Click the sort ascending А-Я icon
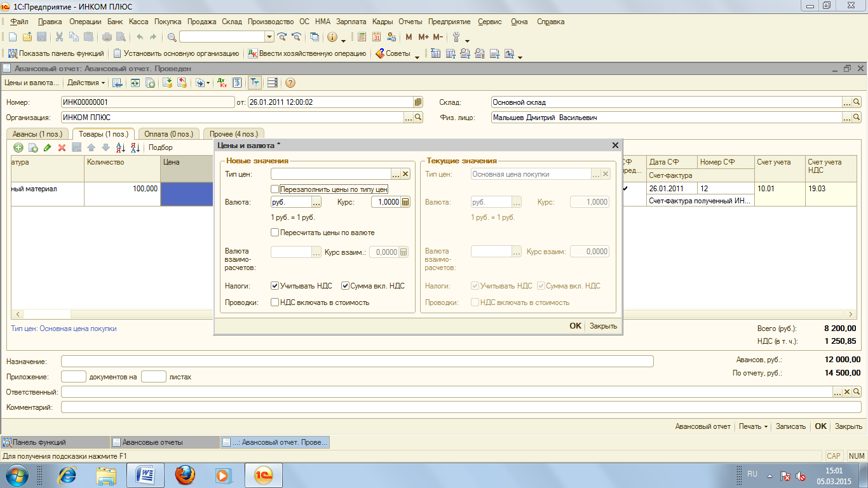868x488 pixels. [x=121, y=147]
